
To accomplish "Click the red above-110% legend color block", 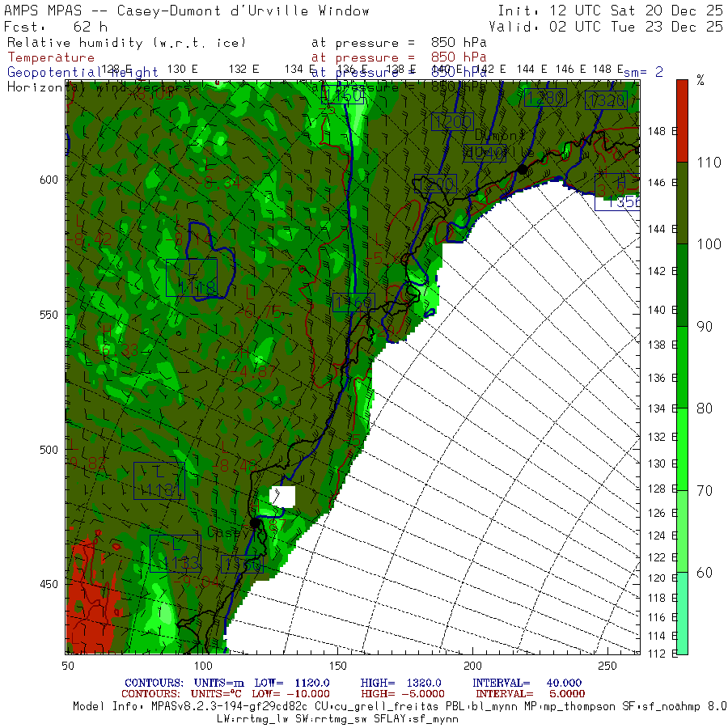I will 682,121.
